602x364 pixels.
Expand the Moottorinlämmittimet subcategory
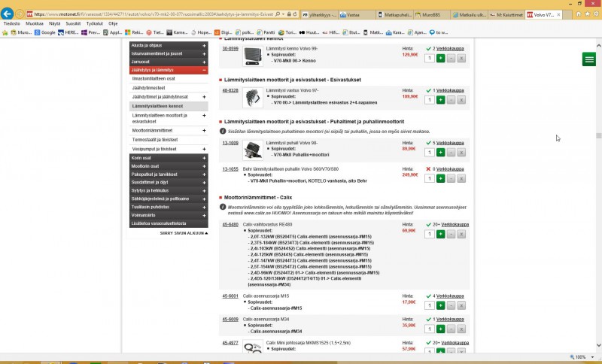point(203,130)
